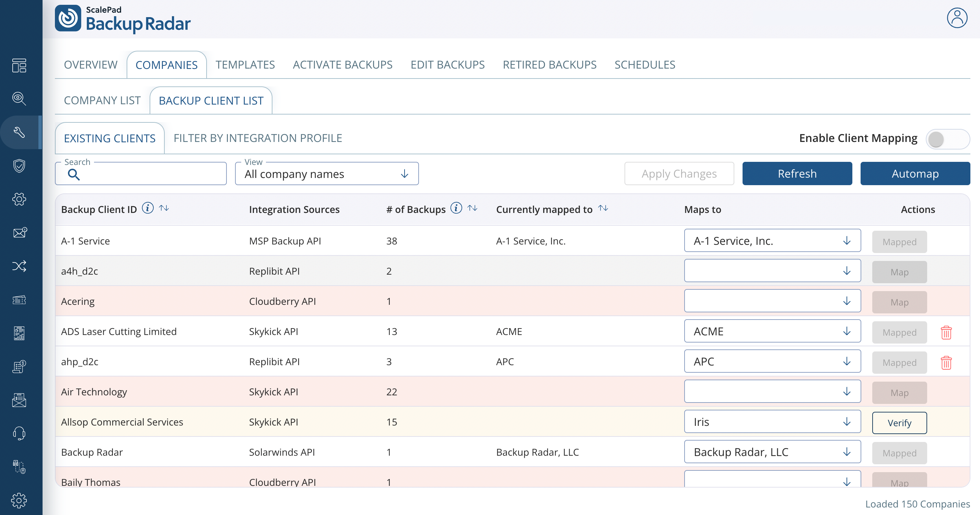
Task: Open the shield checkmark sidebar icon
Action: pyautogui.click(x=19, y=166)
